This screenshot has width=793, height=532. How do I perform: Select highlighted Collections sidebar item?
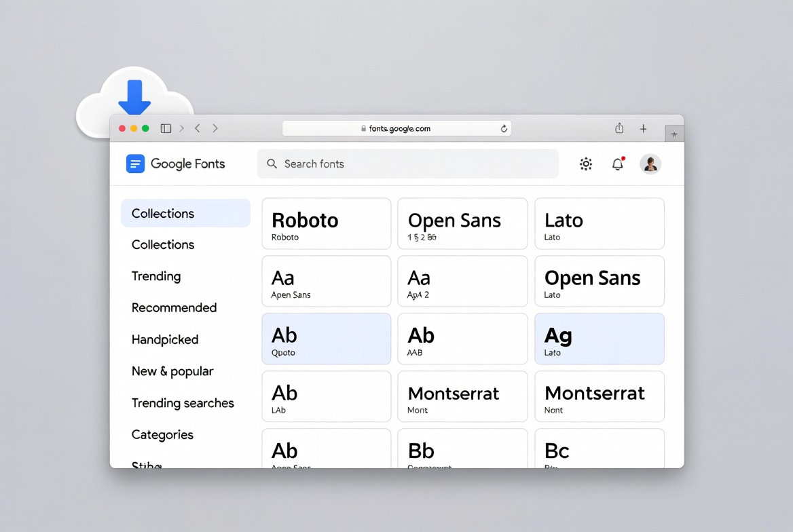point(185,213)
